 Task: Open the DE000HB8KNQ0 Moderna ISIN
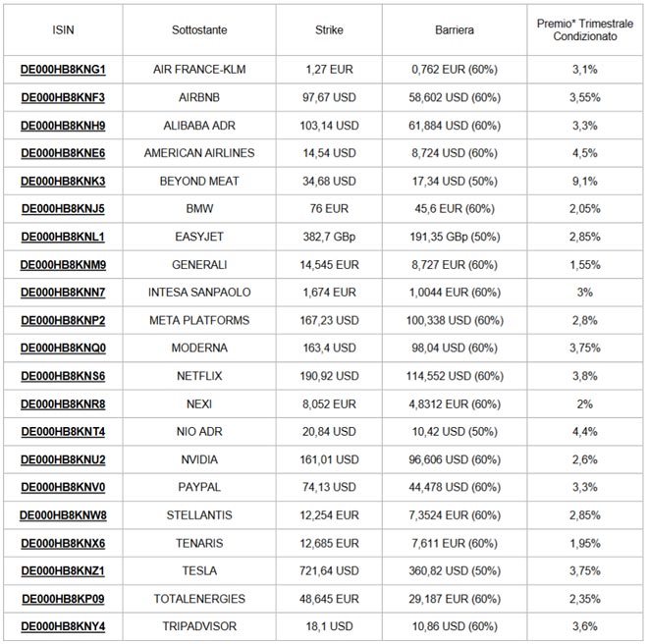[x=63, y=349]
